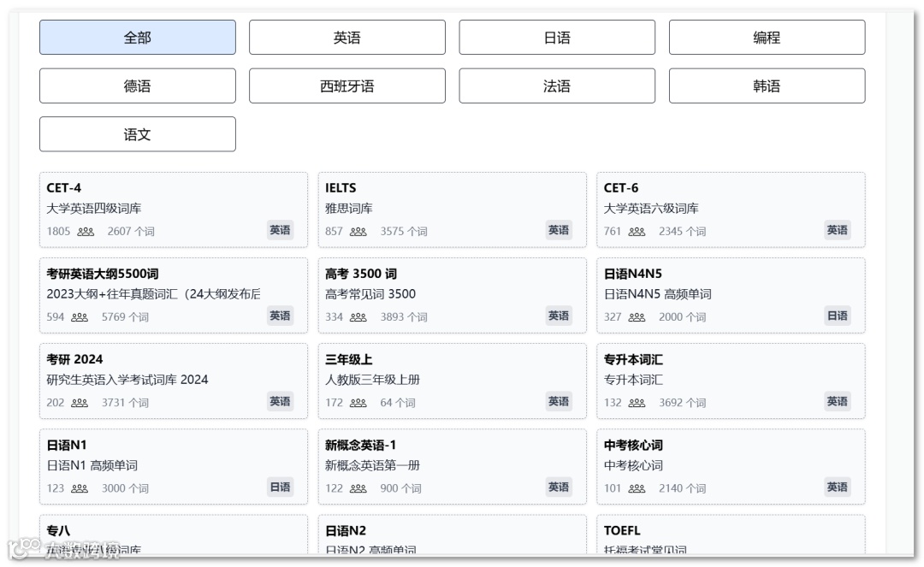Click users icon on 日语N1 card
The height and width of the screenshot is (567, 924).
click(80, 488)
